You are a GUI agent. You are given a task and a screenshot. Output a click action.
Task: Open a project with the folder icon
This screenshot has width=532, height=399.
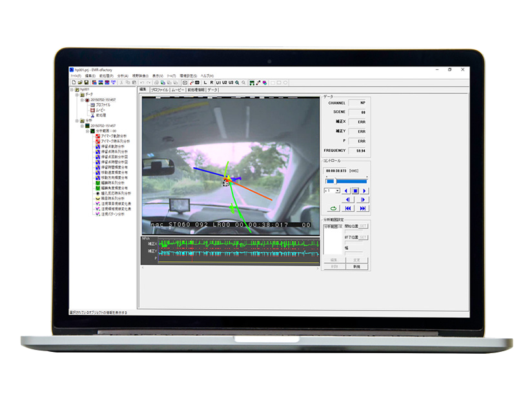(x=79, y=83)
